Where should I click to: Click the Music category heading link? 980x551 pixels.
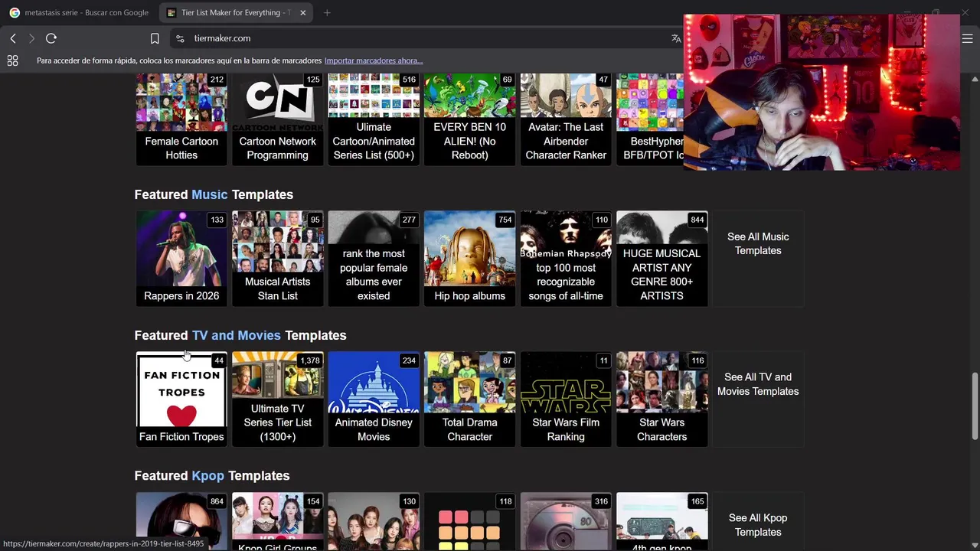coord(210,194)
